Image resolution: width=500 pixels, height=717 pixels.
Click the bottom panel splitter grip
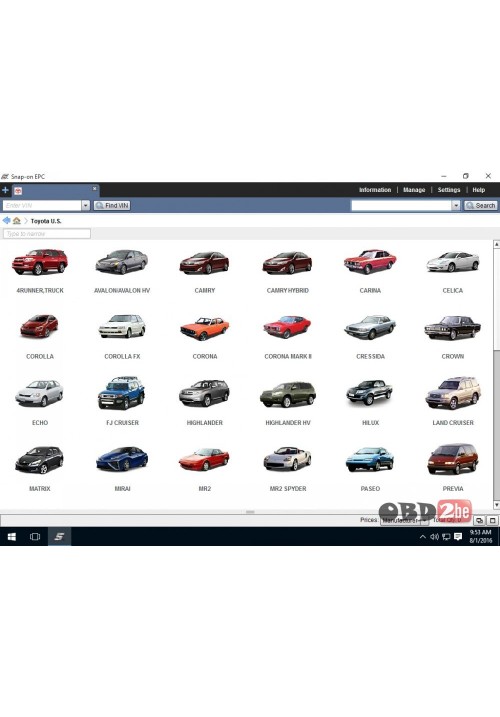(x=250, y=512)
